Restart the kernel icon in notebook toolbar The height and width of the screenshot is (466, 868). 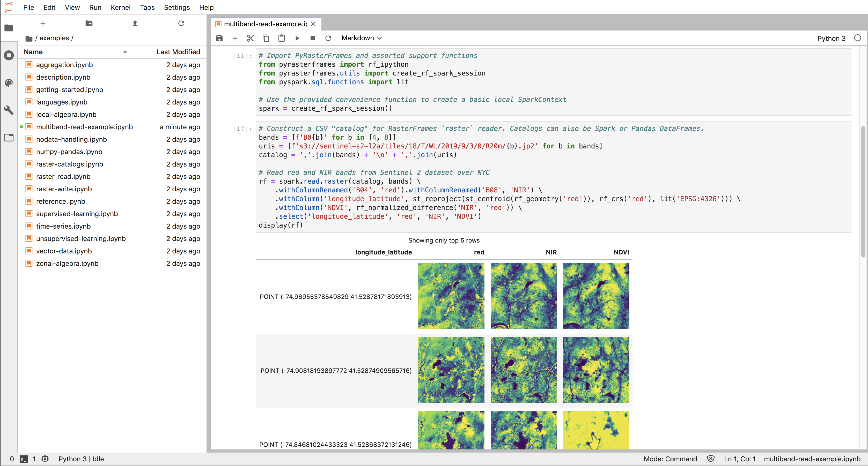tap(328, 38)
